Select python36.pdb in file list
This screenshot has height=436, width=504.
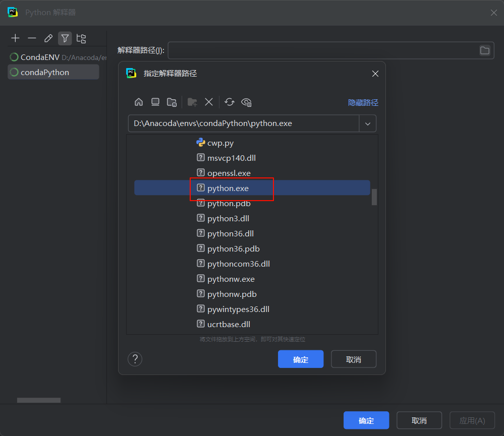(252, 248)
